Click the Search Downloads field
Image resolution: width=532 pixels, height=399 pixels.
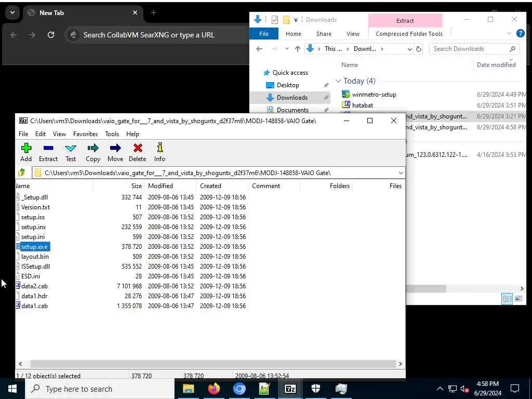[x=474, y=49]
